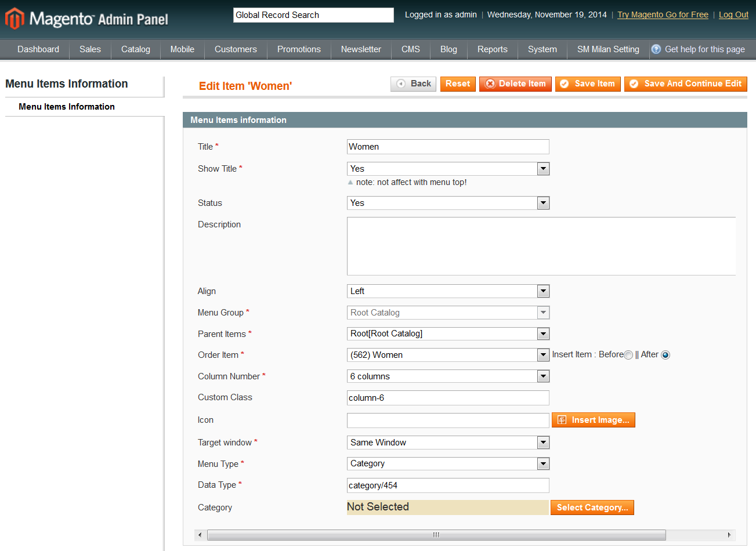This screenshot has width=756, height=551.
Task: Click the Data Type input field
Action: 448,485
